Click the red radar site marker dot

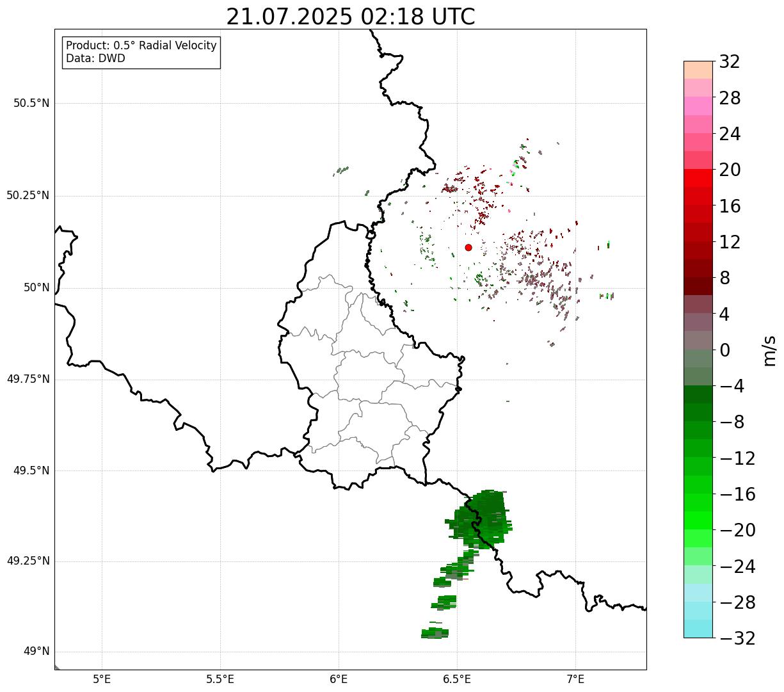coord(468,247)
